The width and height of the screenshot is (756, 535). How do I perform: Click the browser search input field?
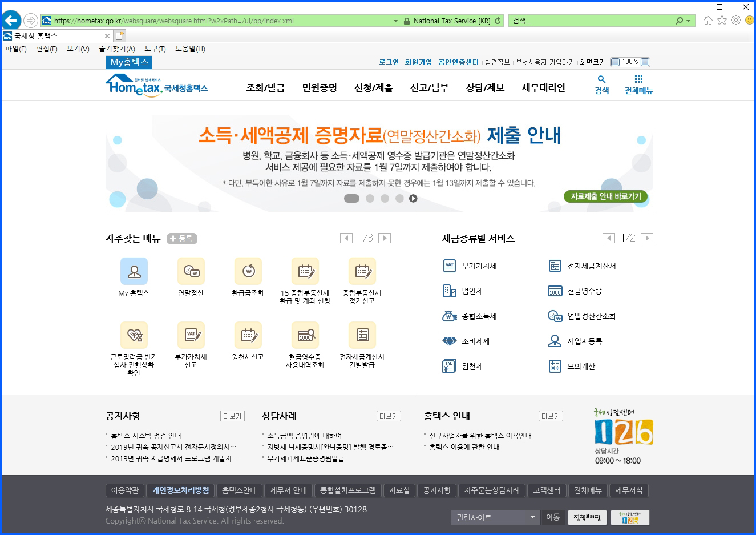pos(591,21)
